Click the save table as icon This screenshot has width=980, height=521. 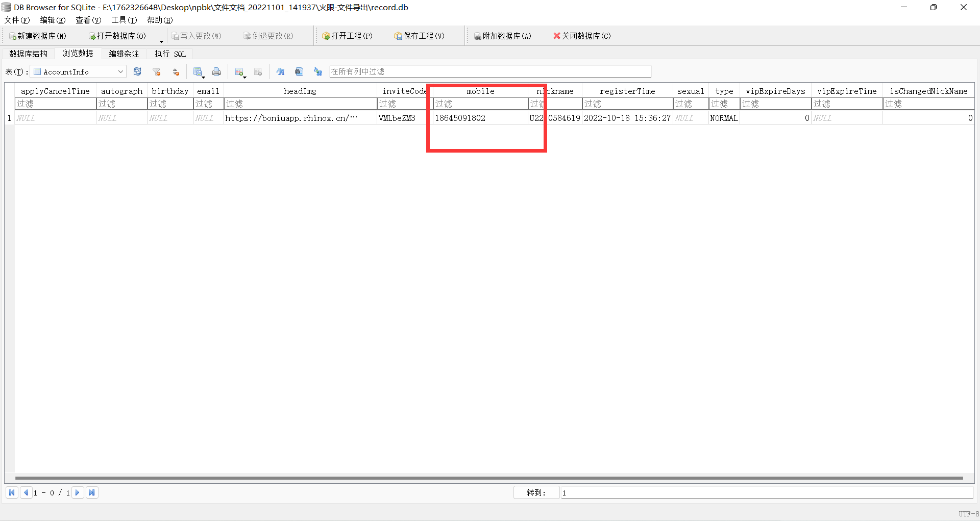point(198,72)
